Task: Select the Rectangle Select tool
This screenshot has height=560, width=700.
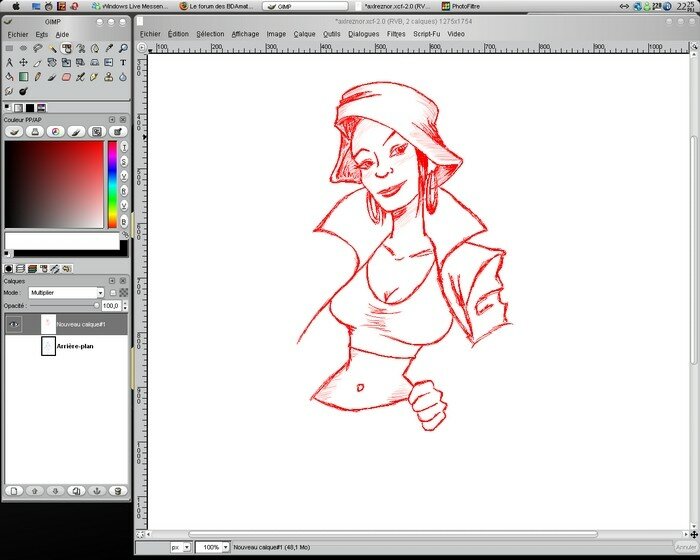Action: coord(9,48)
